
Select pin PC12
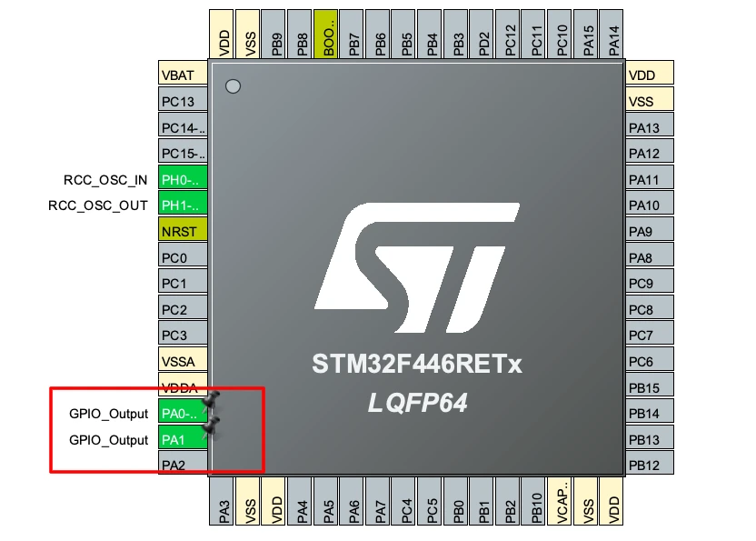point(508,34)
